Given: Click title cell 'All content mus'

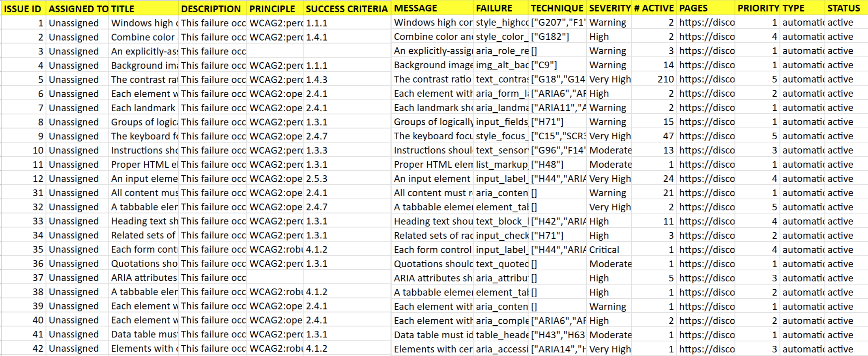Looking at the screenshot, I should (143, 193).
